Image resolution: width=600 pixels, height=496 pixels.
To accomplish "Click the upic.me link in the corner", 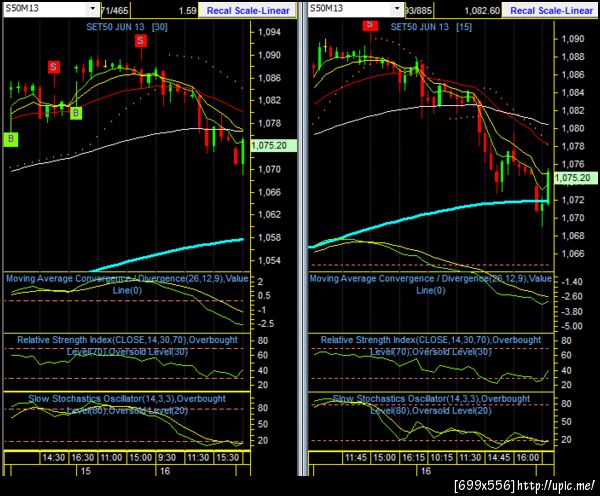I will pos(556,486).
